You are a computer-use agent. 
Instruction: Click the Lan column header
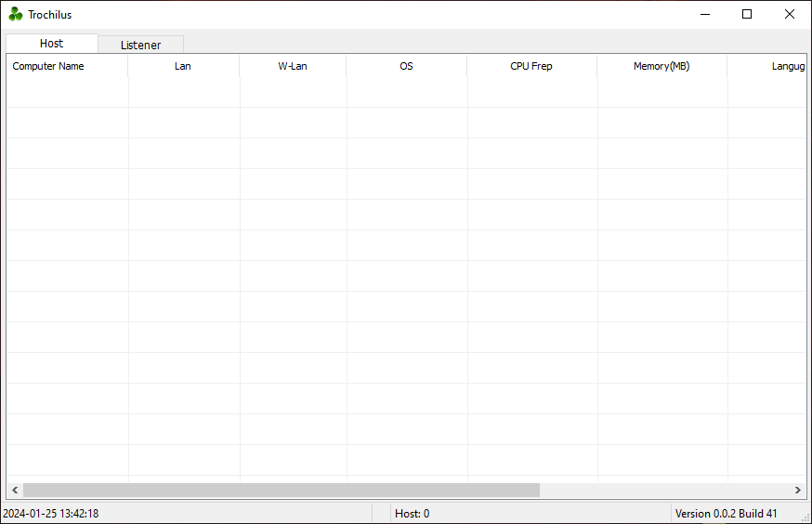[183, 67]
